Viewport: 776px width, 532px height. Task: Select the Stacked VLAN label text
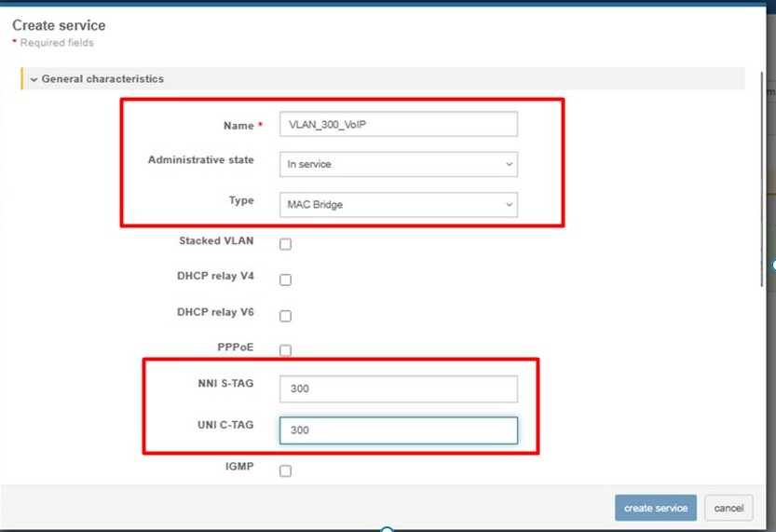[215, 240]
